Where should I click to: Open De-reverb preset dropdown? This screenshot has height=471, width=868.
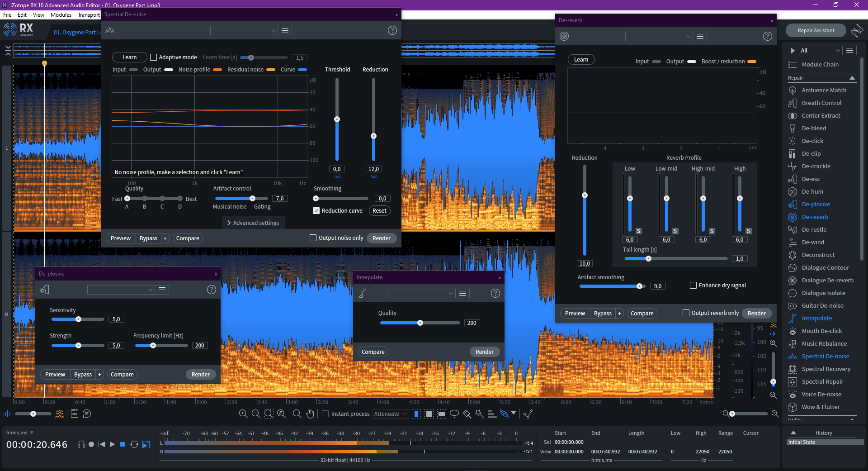point(659,36)
